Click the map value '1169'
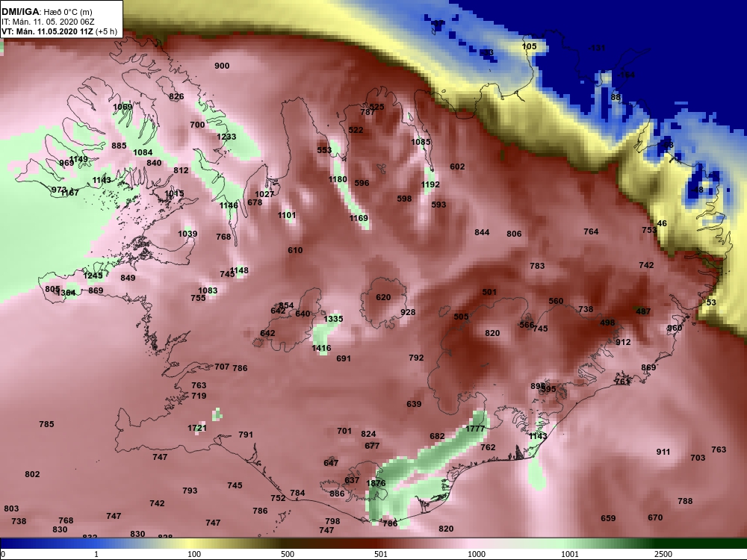 (359, 218)
